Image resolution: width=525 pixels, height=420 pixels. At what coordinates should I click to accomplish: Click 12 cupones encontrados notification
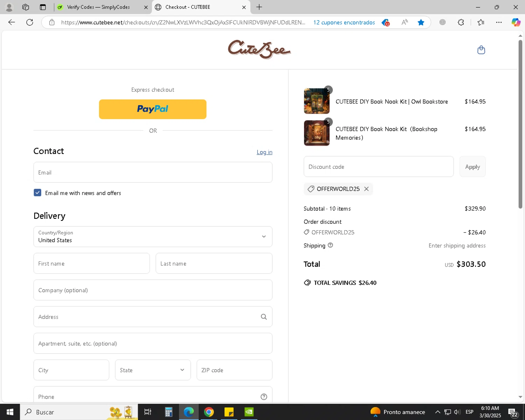(344, 22)
